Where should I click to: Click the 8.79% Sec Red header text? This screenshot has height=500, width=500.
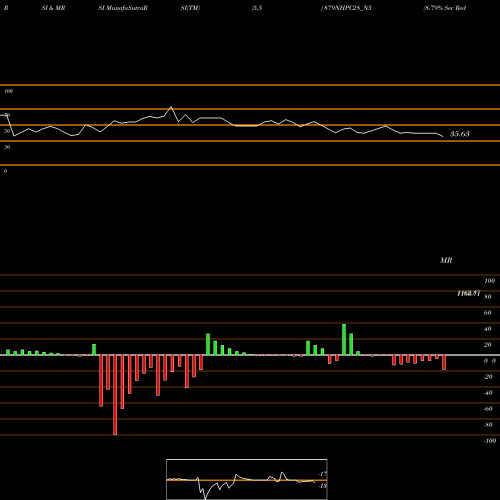pyautogui.click(x=445, y=8)
